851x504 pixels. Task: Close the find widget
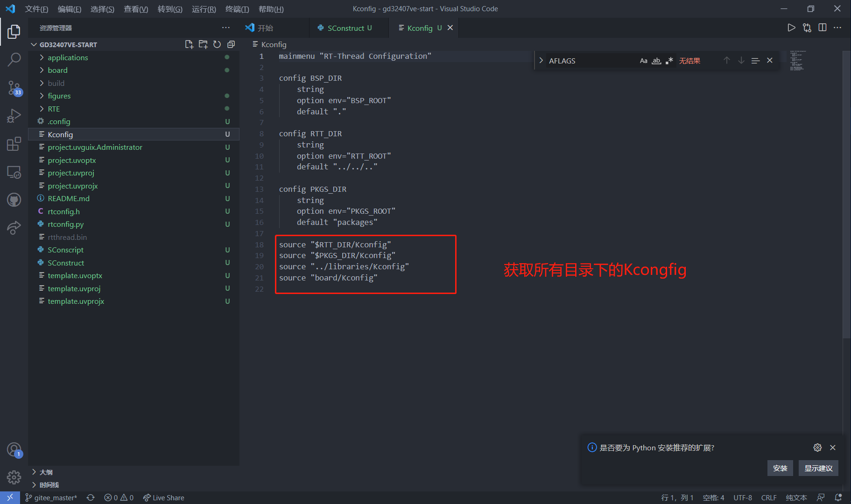[x=770, y=61]
